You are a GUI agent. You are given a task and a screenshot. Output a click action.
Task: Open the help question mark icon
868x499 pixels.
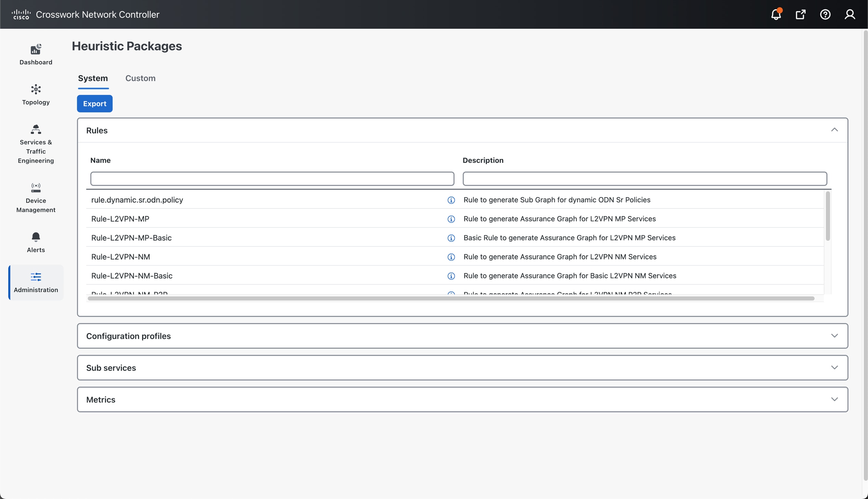[825, 14]
